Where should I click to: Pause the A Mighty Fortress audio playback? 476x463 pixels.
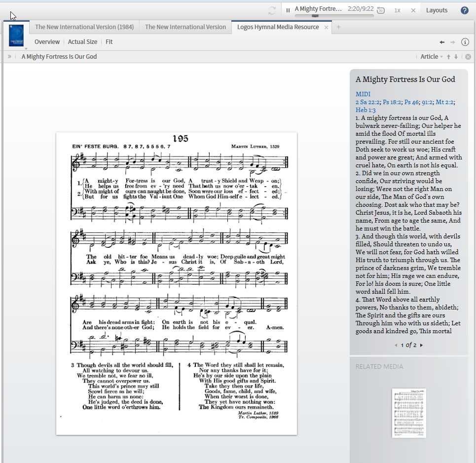[x=288, y=10]
